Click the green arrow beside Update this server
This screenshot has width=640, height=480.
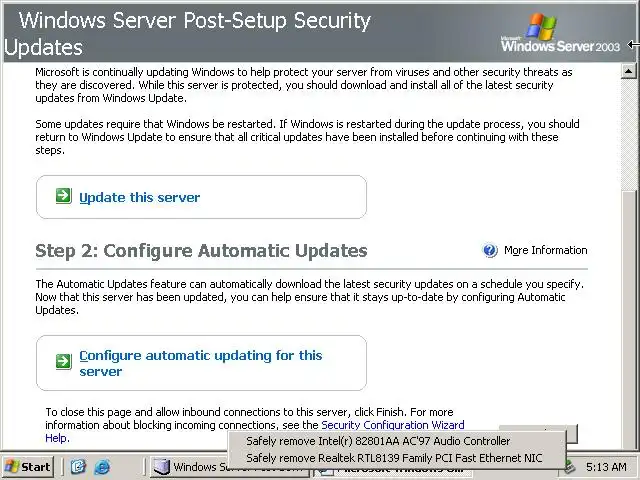click(x=63, y=197)
